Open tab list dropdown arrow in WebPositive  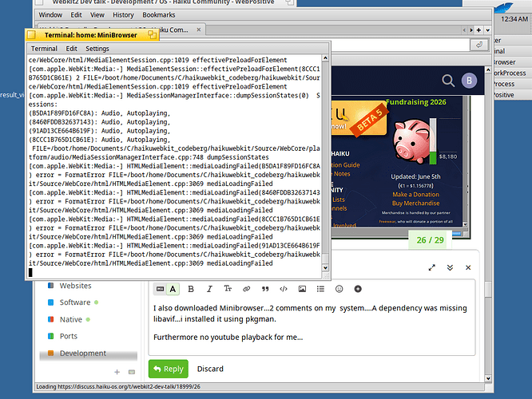(x=487, y=30)
